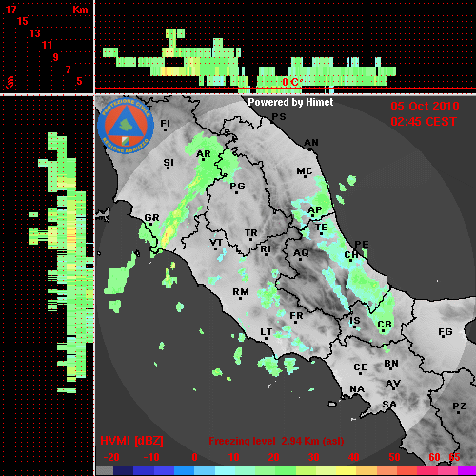Click the PS city label
Viewport: 476px width, 476px height.
click(x=279, y=117)
